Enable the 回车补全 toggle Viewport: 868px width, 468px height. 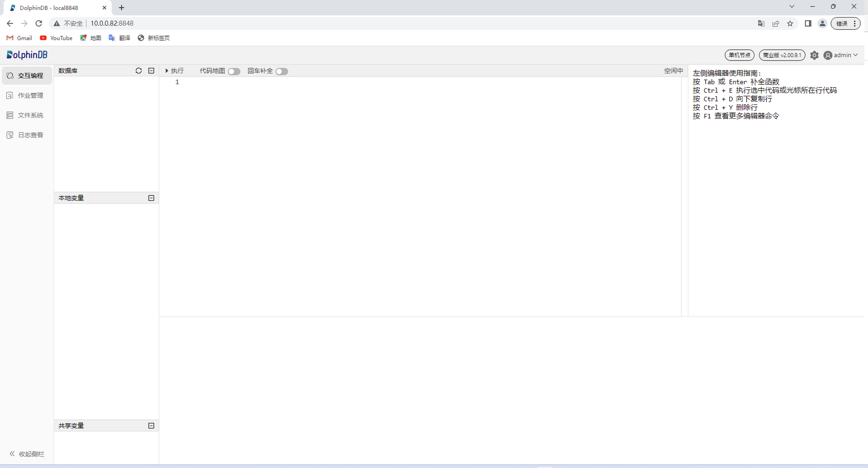282,71
